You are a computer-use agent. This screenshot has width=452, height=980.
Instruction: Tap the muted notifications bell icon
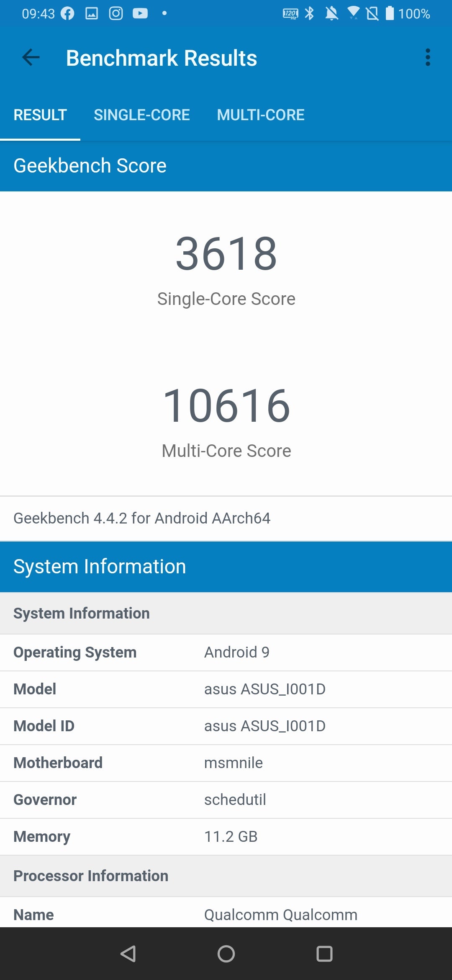tap(332, 13)
